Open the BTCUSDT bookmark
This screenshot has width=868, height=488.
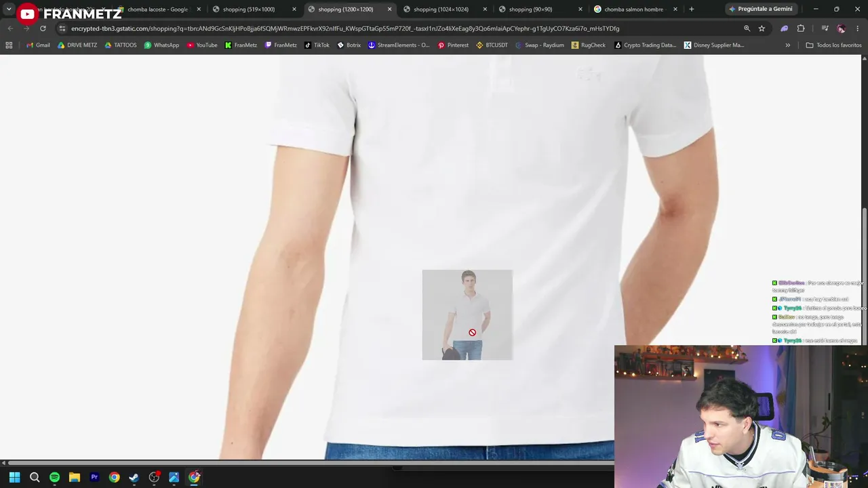pyautogui.click(x=492, y=45)
